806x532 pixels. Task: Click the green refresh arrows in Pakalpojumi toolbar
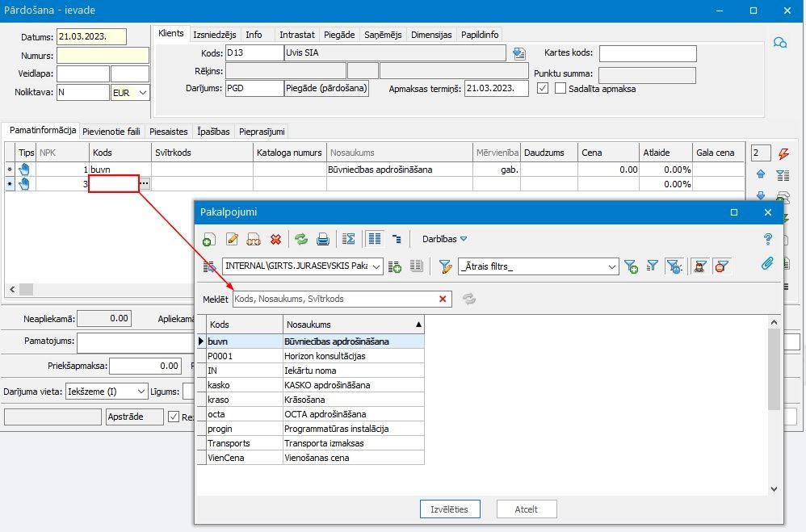click(300, 239)
